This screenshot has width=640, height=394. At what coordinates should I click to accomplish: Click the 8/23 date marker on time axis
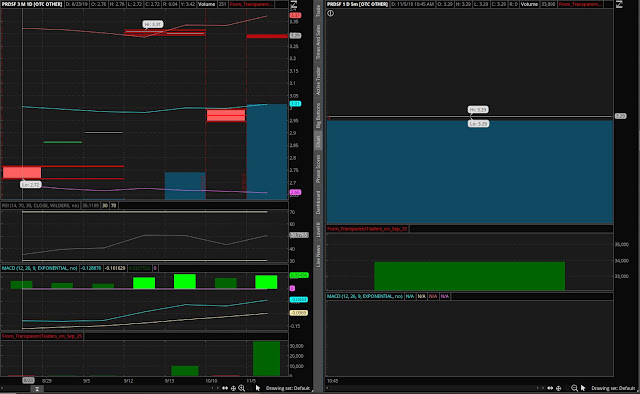(28, 380)
